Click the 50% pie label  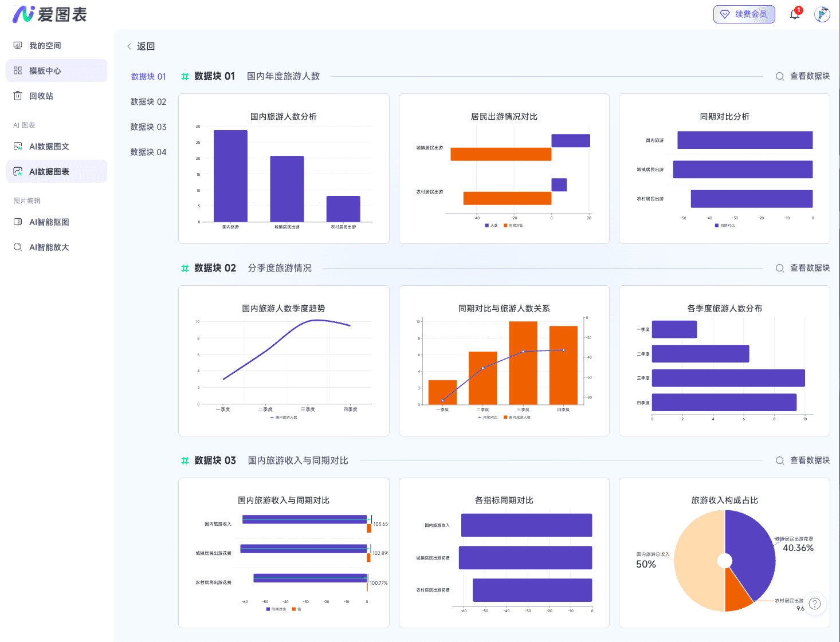tap(646, 564)
